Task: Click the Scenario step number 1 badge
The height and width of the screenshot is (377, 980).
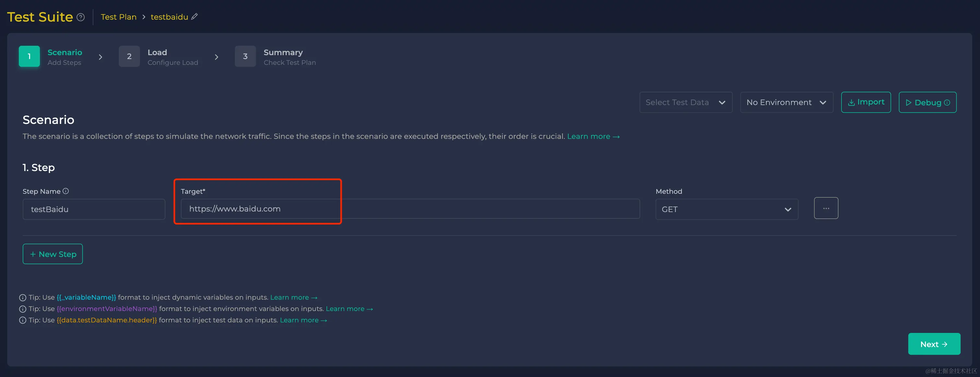Action: [x=29, y=56]
